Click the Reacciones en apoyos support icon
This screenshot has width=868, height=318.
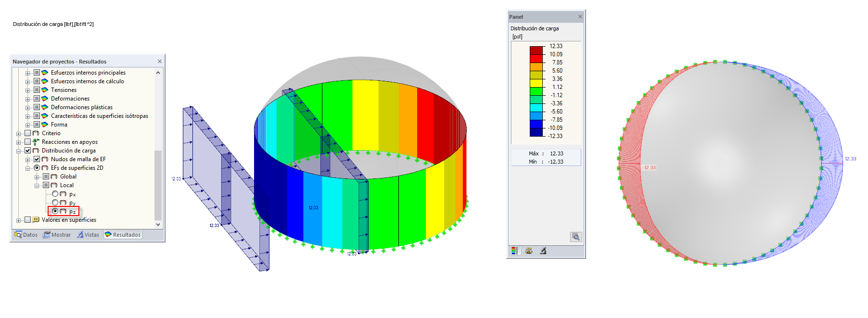click(x=36, y=142)
